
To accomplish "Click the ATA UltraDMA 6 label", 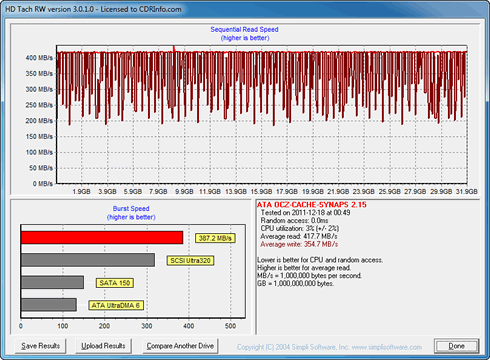I will pyautogui.click(x=116, y=305).
